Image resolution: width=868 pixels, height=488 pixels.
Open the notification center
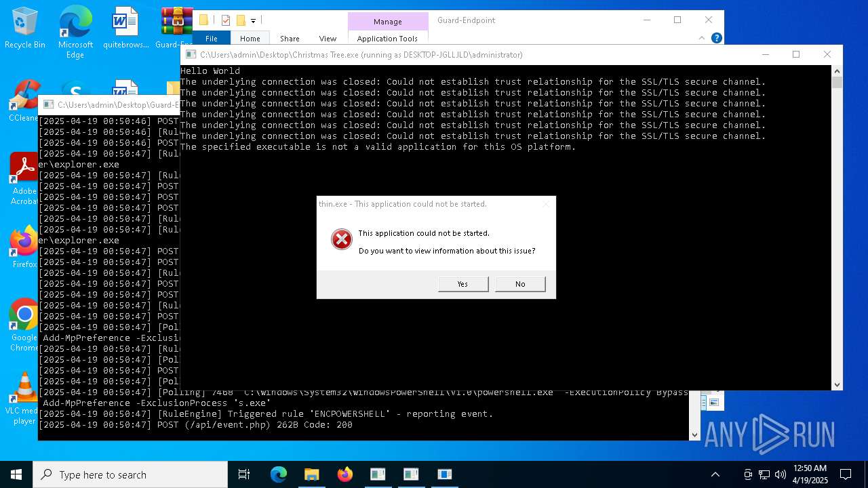[x=846, y=474]
